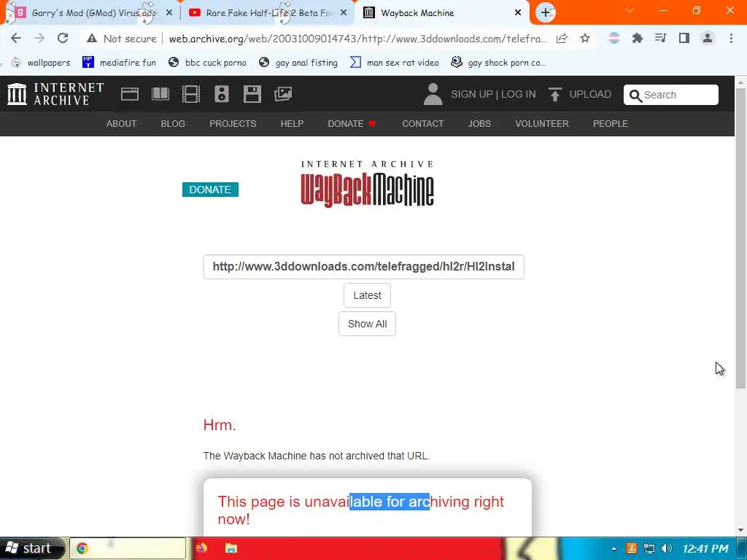The width and height of the screenshot is (747, 560).
Task: Open the extensions puzzle-piece menu
Action: (x=637, y=38)
